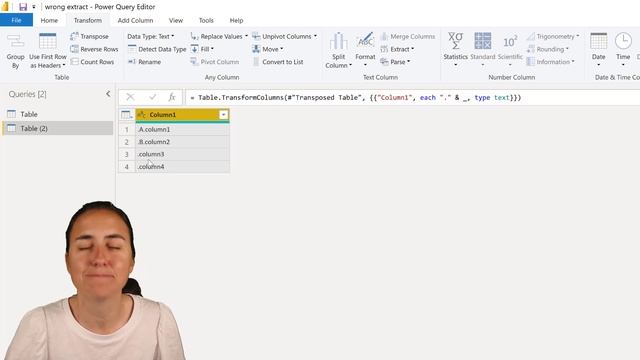
Task: Click Detect Data Type
Action: point(157,49)
